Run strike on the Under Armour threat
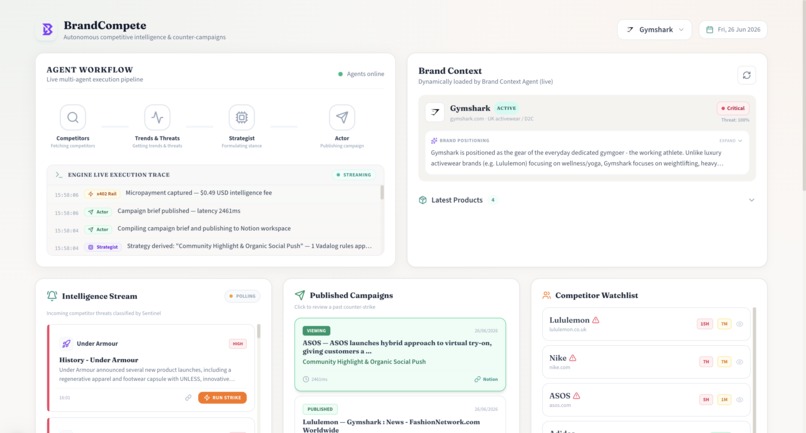The height and width of the screenshot is (433, 806). (223, 398)
